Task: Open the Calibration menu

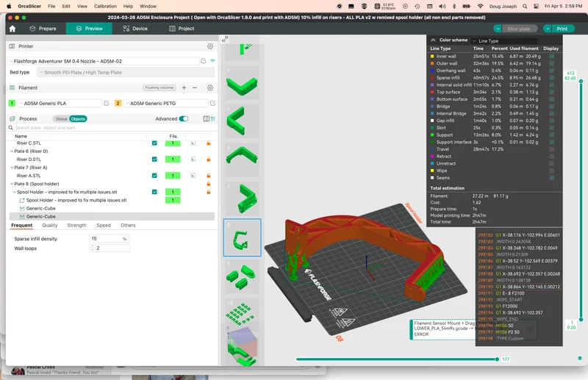Action: [105, 7]
